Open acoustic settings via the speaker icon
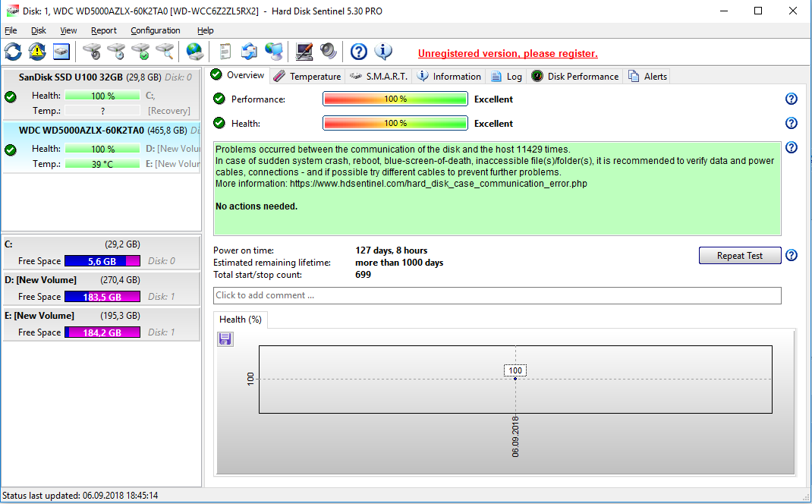Screen dimensions: 812x504 tap(329, 52)
